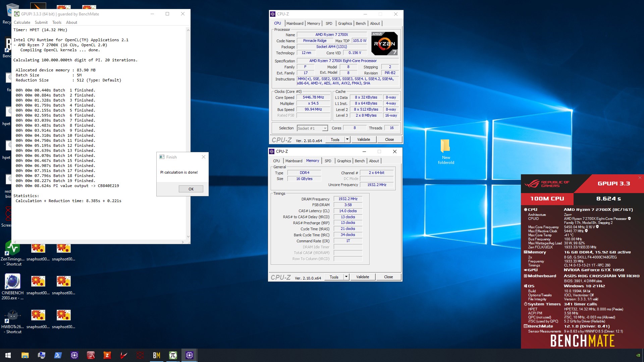The width and height of the screenshot is (644, 362).
Task: Click the DRAM Frequency 1932.2 MHz value
Action: [348, 199]
